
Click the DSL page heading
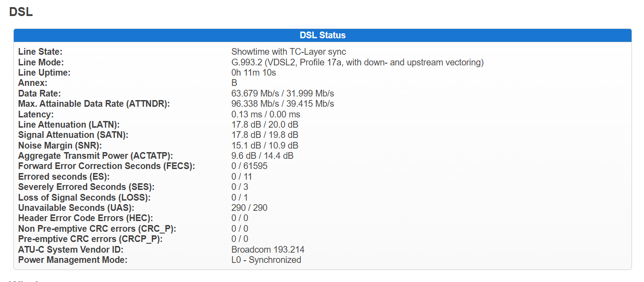(21, 12)
